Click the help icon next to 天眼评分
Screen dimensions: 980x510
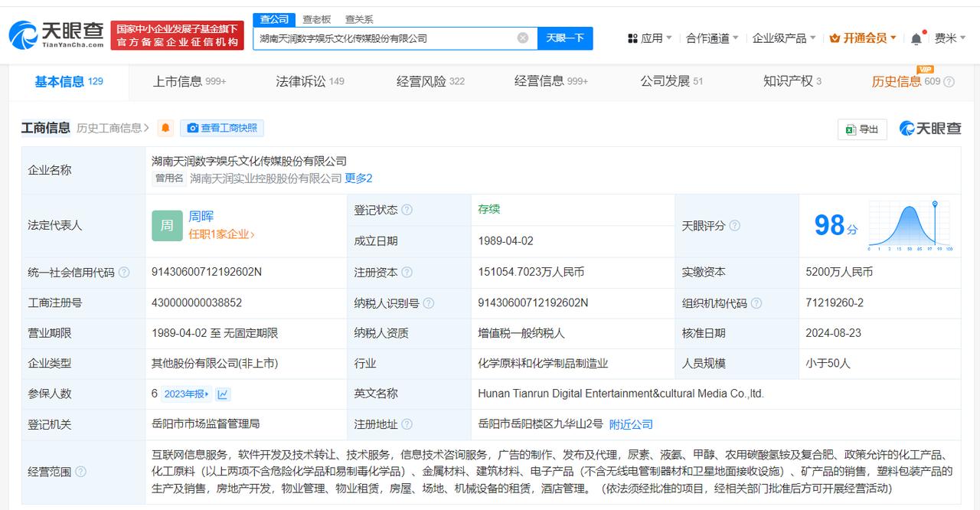coord(734,225)
